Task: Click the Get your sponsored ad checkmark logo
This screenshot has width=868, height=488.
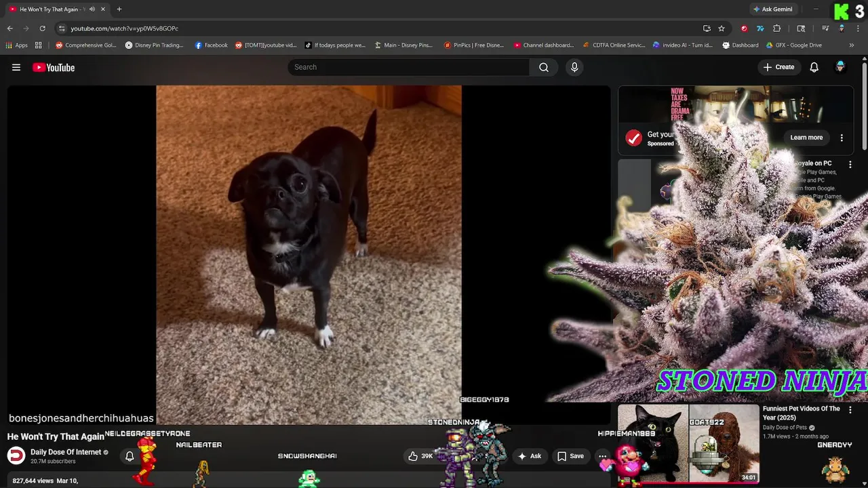Action: point(633,138)
